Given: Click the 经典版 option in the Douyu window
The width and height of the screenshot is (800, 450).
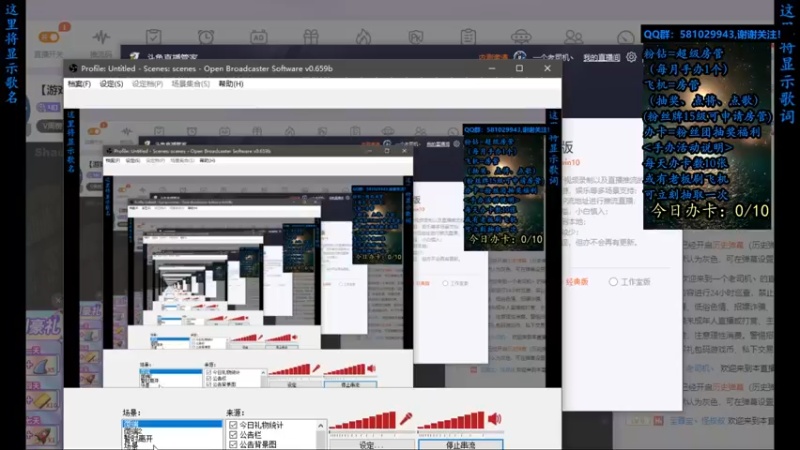Looking at the screenshot, I should pyautogui.click(x=577, y=282).
